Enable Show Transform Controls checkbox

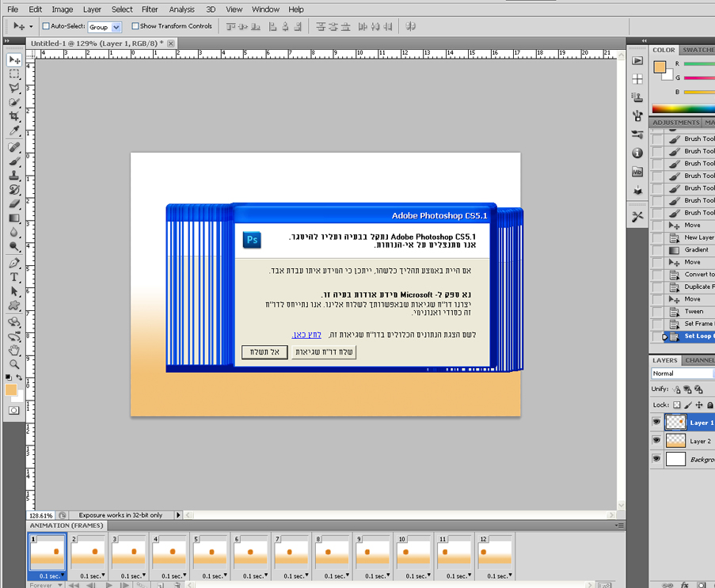coord(135,26)
